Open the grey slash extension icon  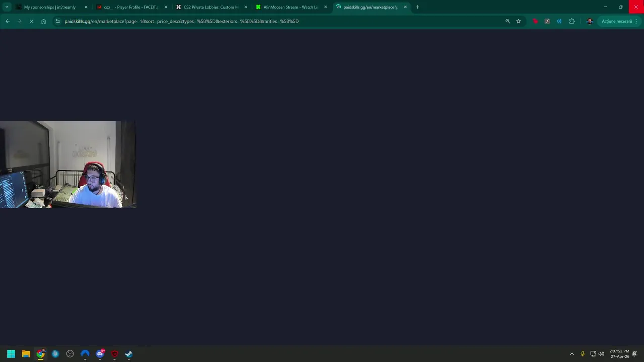click(x=547, y=21)
